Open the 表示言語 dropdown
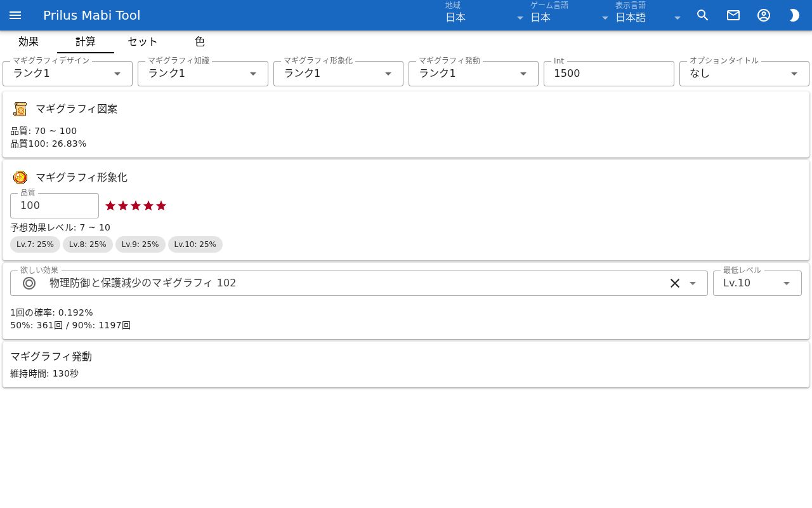 tap(648, 15)
